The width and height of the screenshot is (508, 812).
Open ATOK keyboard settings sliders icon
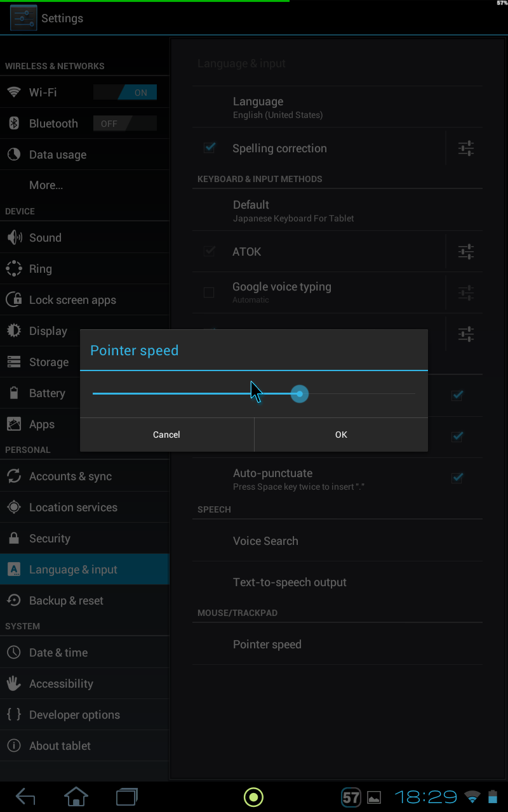click(x=466, y=252)
